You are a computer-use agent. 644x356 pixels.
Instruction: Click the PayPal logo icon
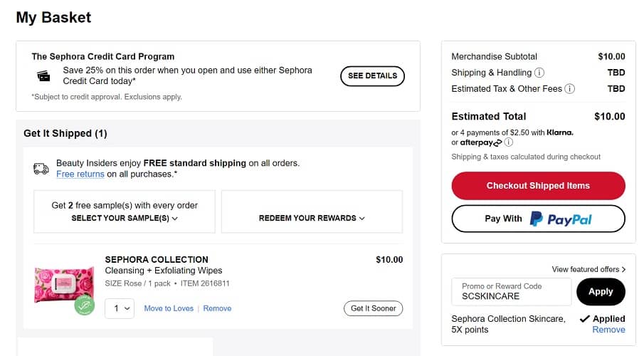[536, 219]
